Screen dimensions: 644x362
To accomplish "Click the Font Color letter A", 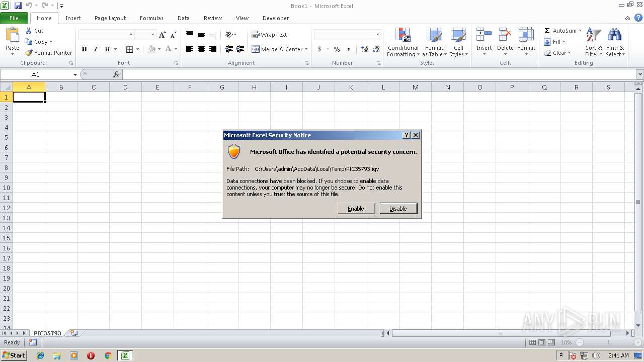I will [x=168, y=49].
